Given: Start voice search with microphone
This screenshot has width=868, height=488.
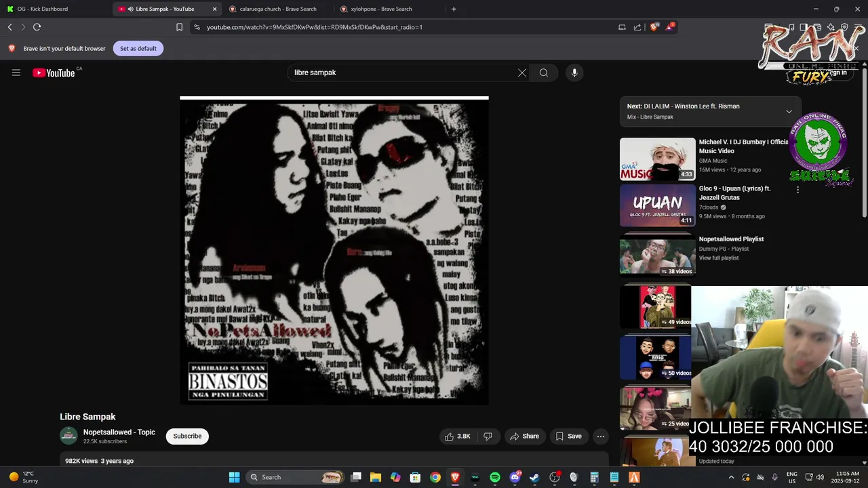Looking at the screenshot, I should pyautogui.click(x=574, y=73).
